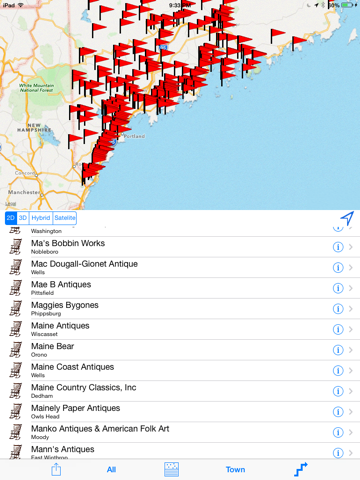Tap the map/list layout icon in bottom toolbar
Screen dimensions: 360x480
pyautogui.click(x=171, y=469)
